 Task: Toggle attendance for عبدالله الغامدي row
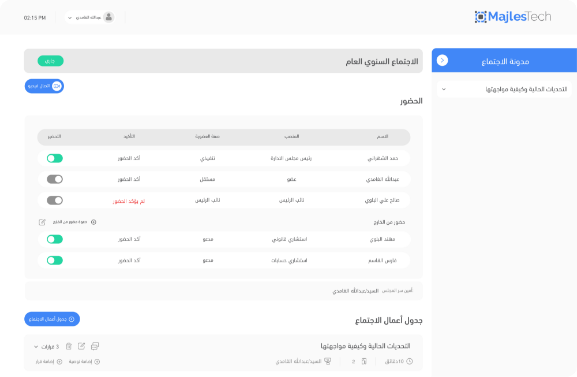click(54, 179)
